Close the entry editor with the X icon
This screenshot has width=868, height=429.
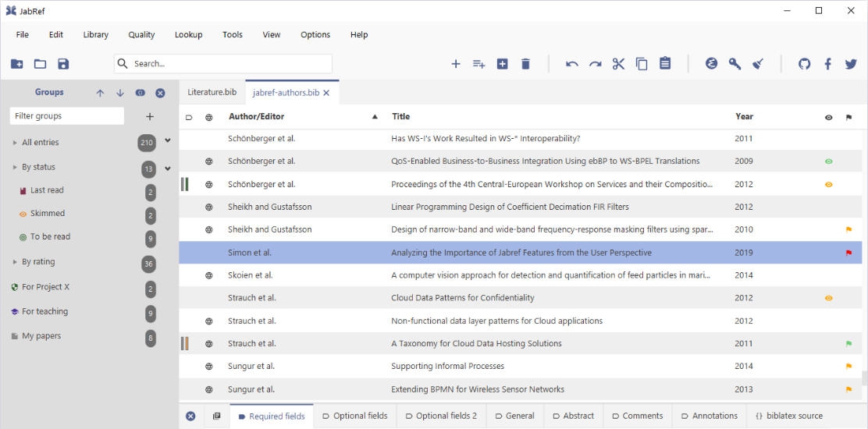190,417
